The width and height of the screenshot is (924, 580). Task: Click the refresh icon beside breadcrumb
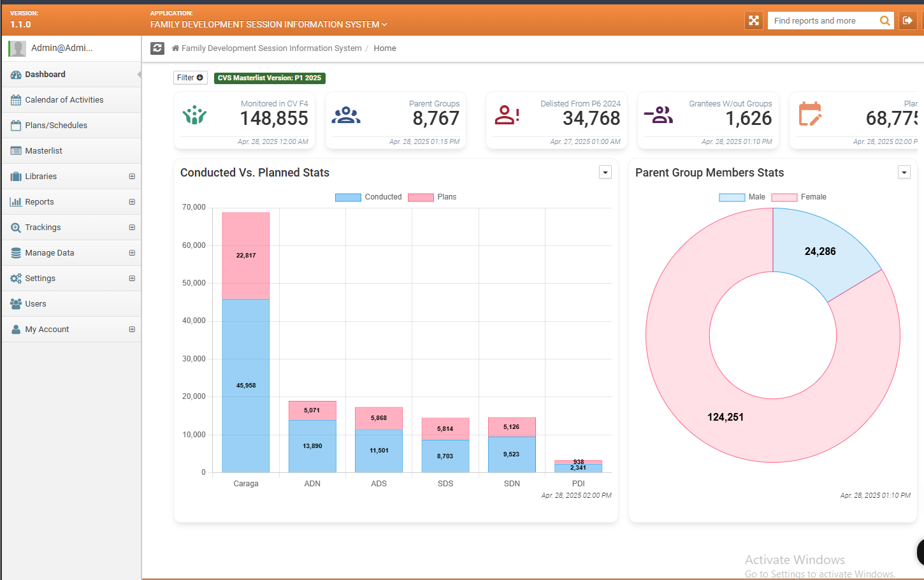click(x=157, y=48)
